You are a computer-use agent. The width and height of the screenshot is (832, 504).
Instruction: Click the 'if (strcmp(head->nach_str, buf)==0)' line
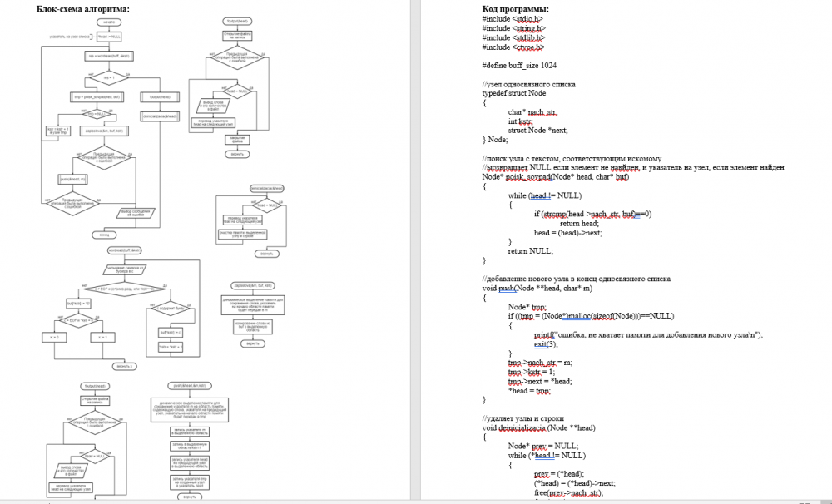[592, 214]
